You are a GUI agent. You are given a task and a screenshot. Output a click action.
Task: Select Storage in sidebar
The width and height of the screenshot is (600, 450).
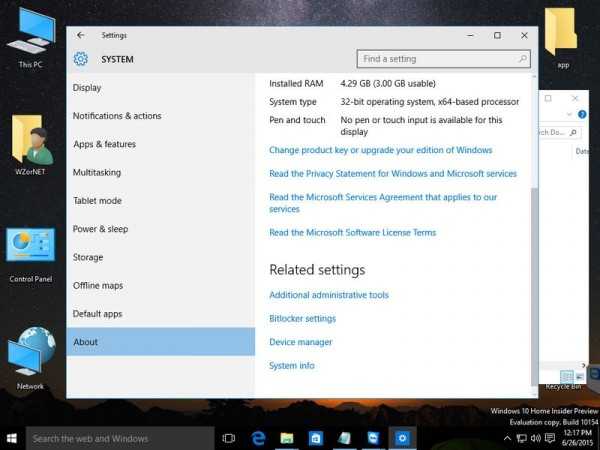(x=160, y=258)
